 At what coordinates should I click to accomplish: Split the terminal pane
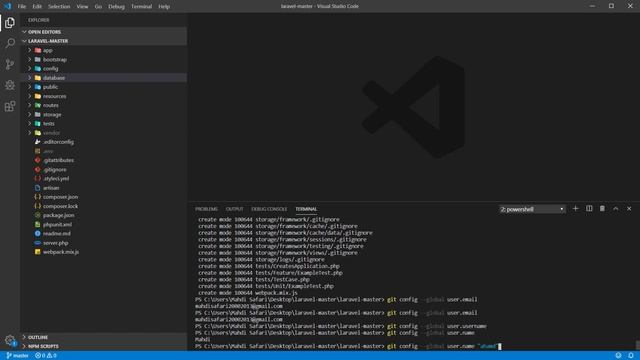pos(589,209)
